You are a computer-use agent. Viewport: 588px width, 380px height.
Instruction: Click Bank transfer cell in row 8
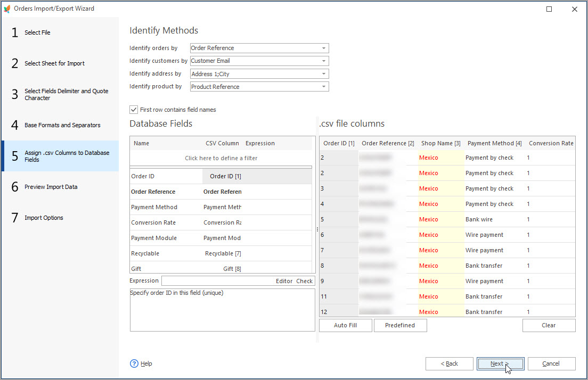(x=494, y=266)
